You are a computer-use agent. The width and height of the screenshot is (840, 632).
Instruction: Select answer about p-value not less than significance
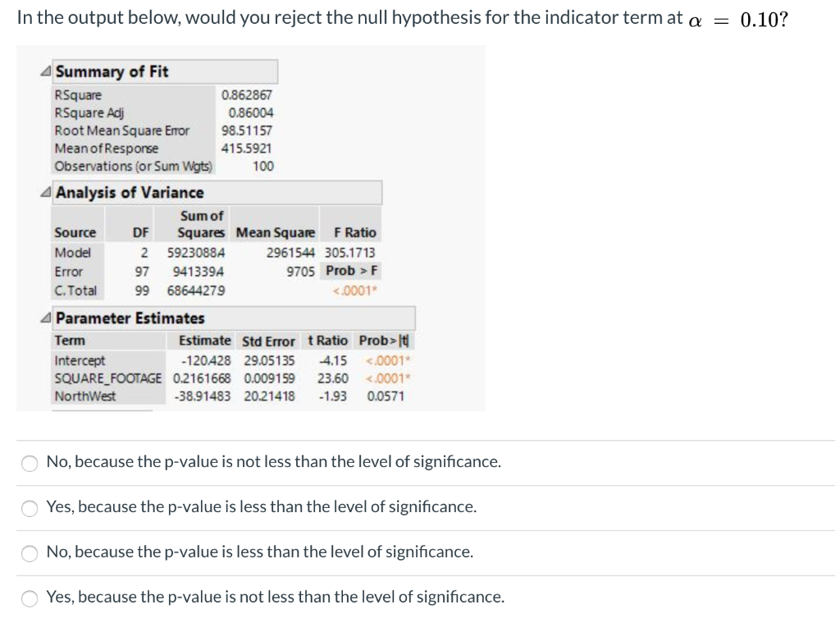(x=30, y=462)
